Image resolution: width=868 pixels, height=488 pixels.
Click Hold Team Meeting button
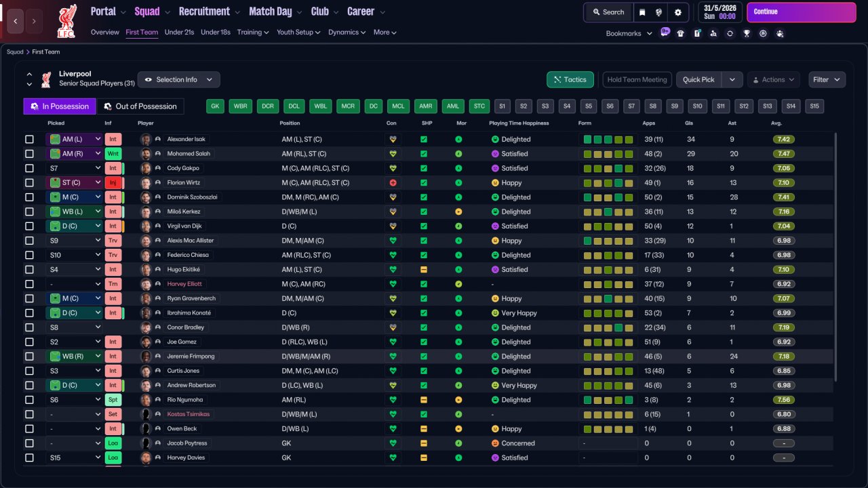click(637, 80)
